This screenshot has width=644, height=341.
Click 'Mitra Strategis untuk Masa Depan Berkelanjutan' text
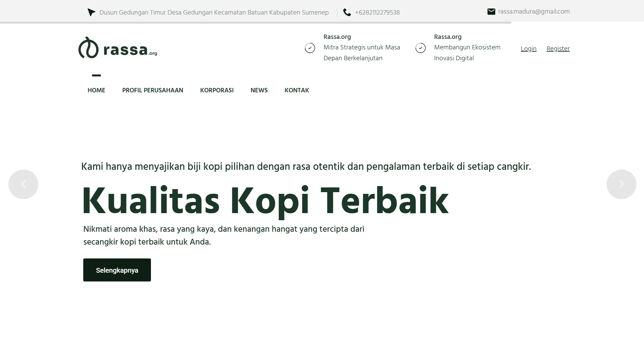[x=362, y=53]
